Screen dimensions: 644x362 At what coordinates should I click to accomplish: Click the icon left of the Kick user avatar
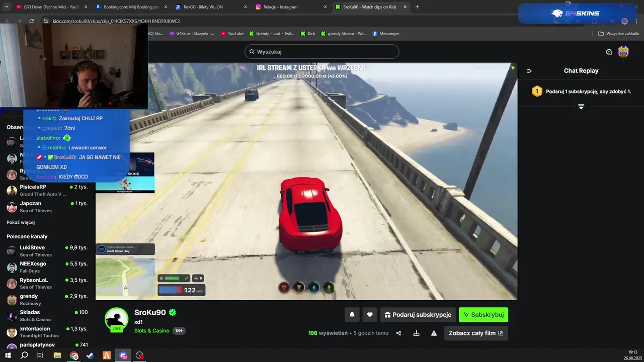point(609,52)
